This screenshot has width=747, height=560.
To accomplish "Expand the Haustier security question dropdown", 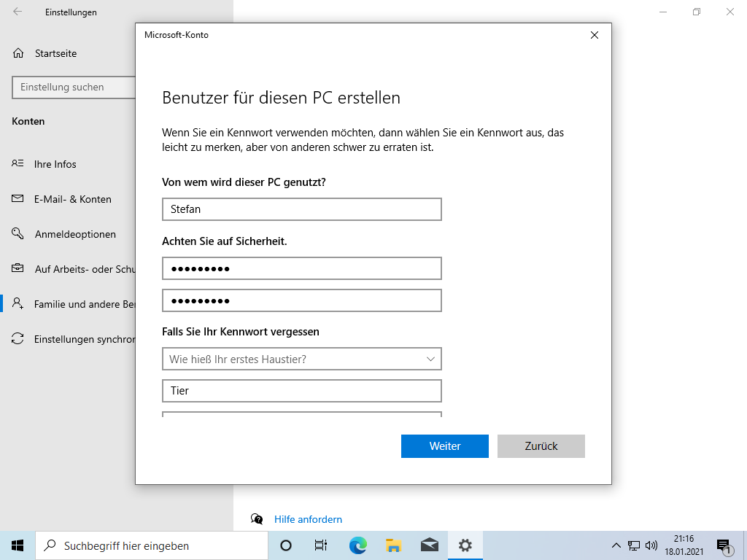I will pos(302,359).
